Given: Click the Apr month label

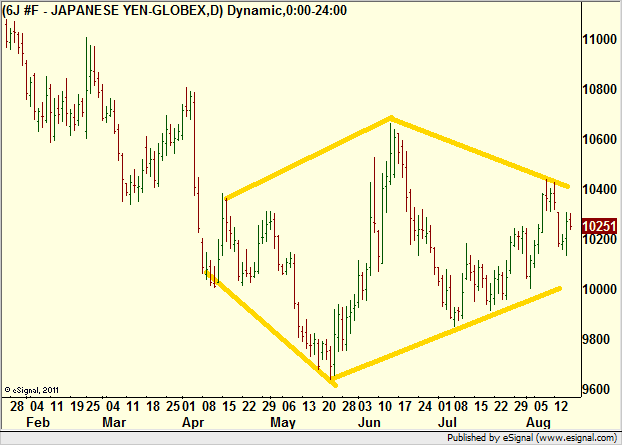Looking at the screenshot, I should click(x=193, y=423).
